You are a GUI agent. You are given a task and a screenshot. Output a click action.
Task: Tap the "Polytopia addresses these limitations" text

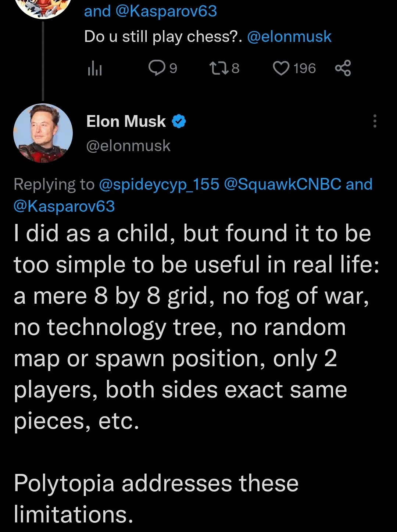pos(156,498)
